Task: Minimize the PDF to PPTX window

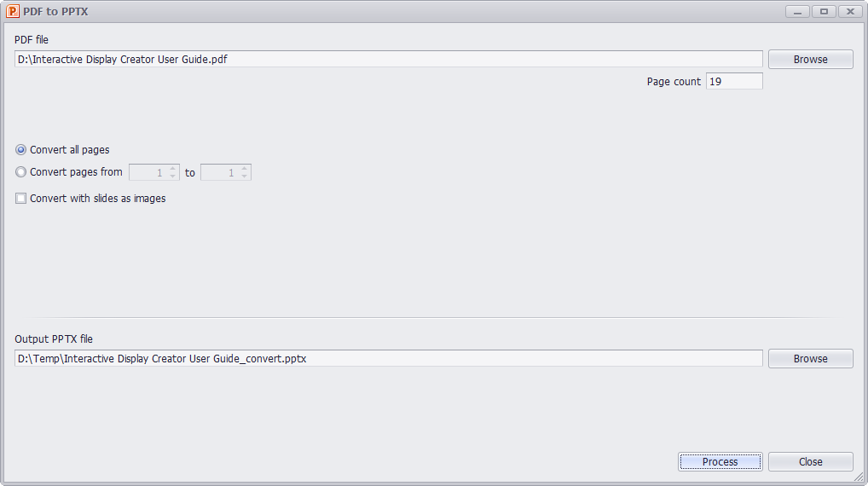Action: pos(798,12)
